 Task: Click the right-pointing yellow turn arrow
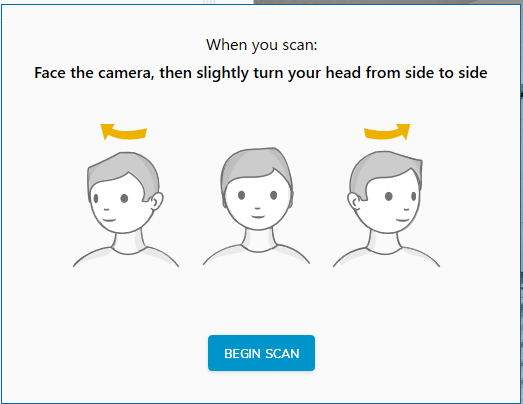pos(387,132)
